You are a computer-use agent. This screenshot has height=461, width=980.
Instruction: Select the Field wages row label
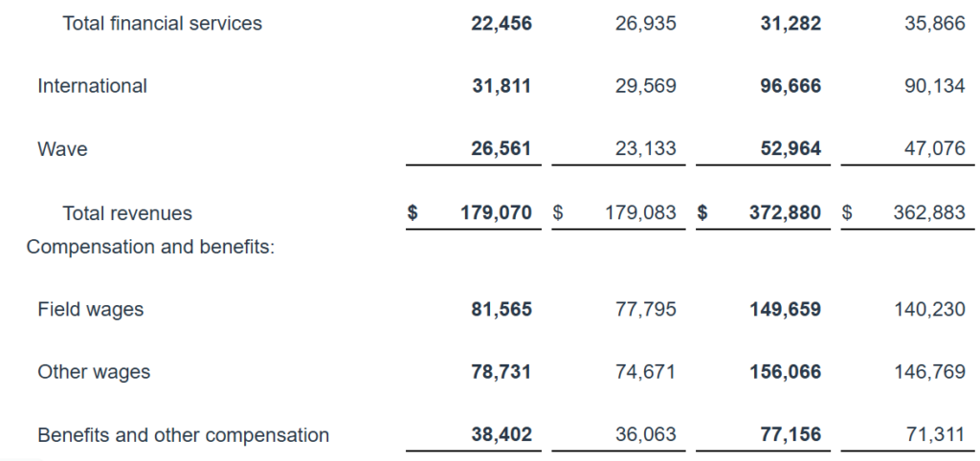(x=90, y=310)
